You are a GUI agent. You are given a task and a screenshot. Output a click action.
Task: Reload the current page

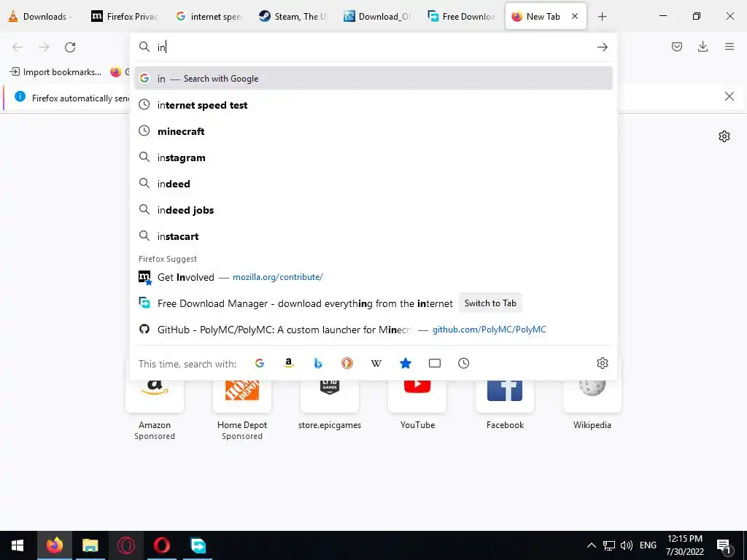70,47
